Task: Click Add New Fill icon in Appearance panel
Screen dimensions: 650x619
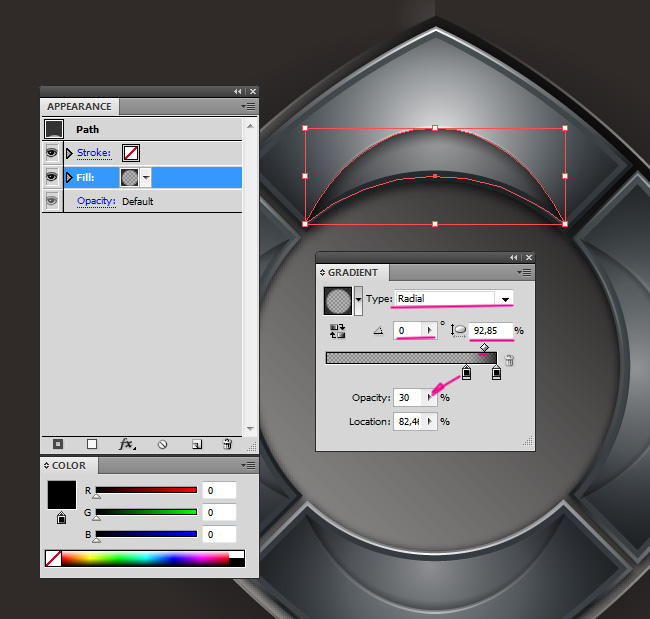Action: (x=92, y=444)
